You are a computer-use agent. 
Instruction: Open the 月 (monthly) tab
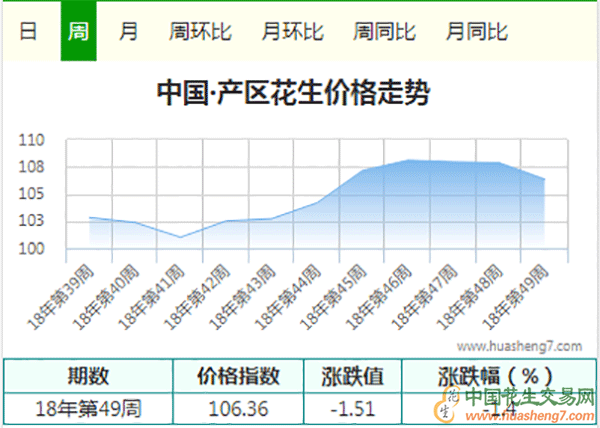tap(129, 31)
